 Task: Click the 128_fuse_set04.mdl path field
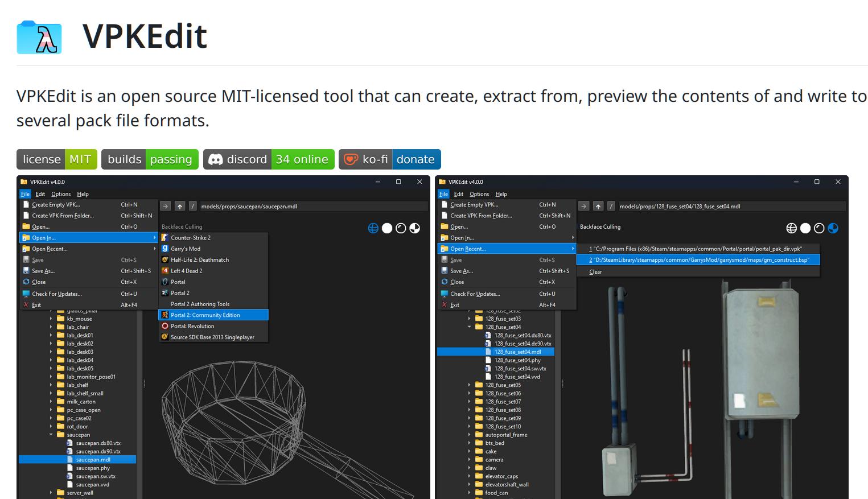coord(731,207)
